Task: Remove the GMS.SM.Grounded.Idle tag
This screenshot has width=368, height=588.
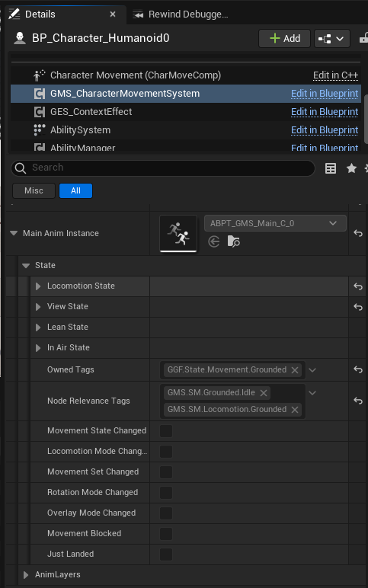Action: pyautogui.click(x=264, y=393)
